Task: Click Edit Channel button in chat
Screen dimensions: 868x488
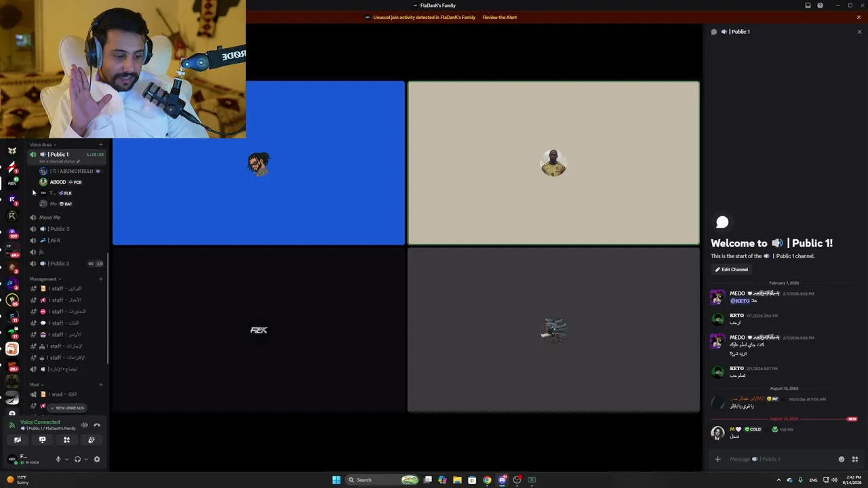Action: pyautogui.click(x=732, y=270)
